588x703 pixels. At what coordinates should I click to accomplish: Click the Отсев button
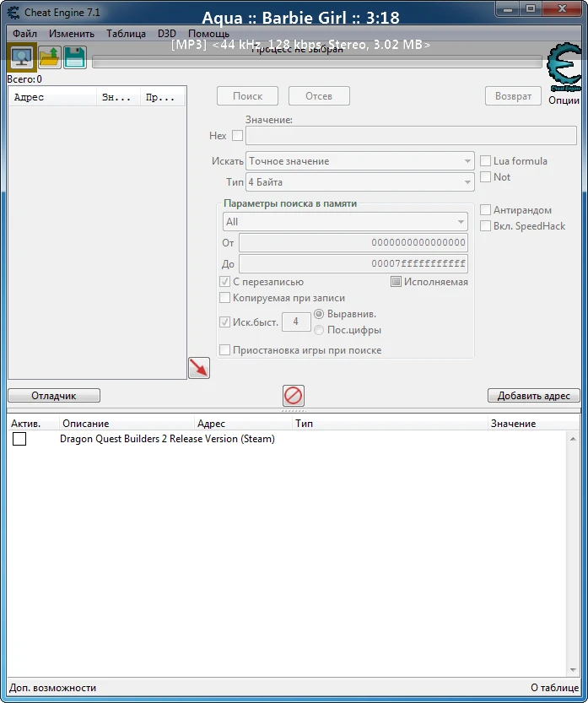pos(319,96)
